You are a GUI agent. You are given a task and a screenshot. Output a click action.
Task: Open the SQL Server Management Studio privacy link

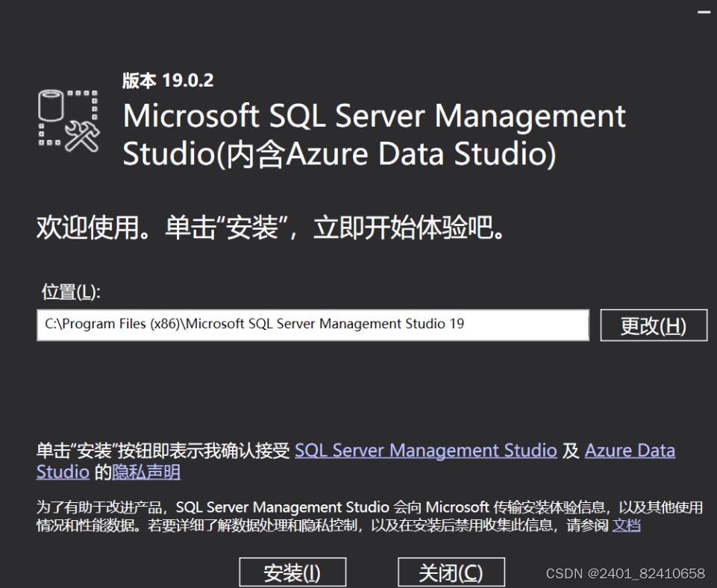tap(426, 451)
